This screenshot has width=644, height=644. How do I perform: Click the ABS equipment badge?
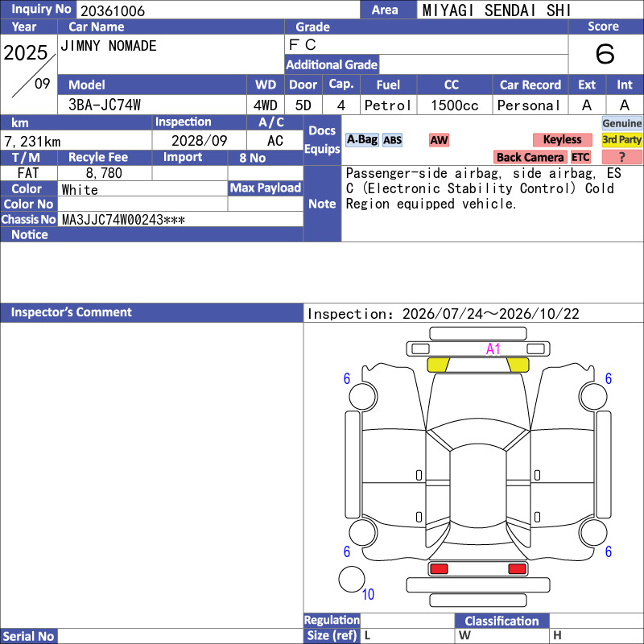pos(392,140)
